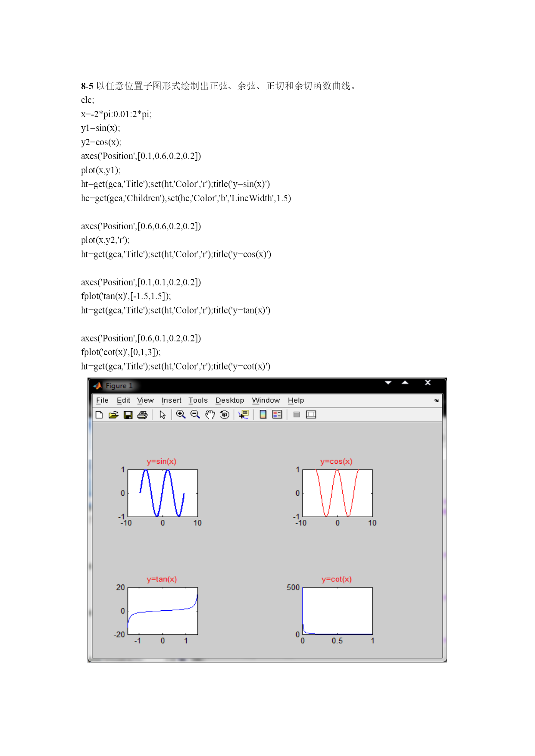The height and width of the screenshot is (756, 535).
Task: Click the 500 y-axis label of cot plot
Action: 293,587
